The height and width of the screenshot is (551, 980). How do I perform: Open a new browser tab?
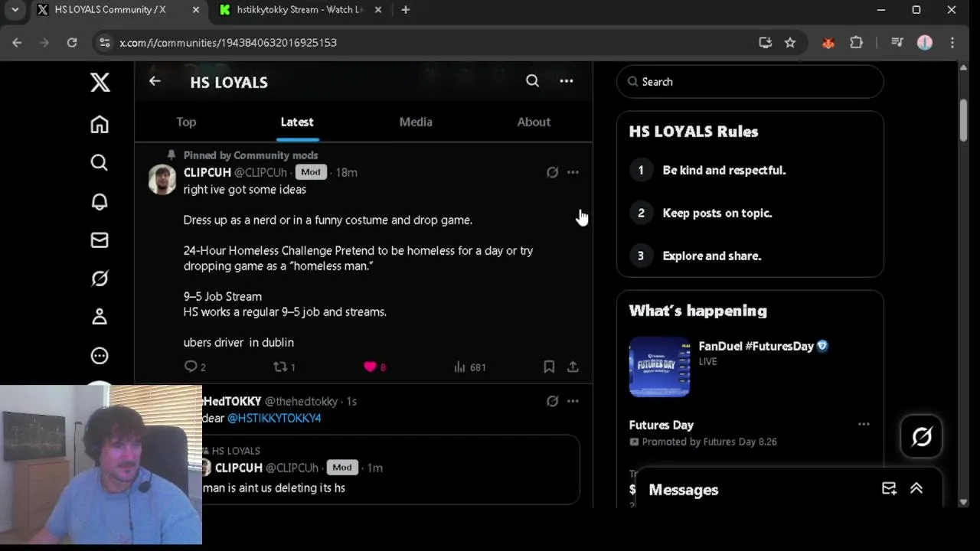[406, 10]
